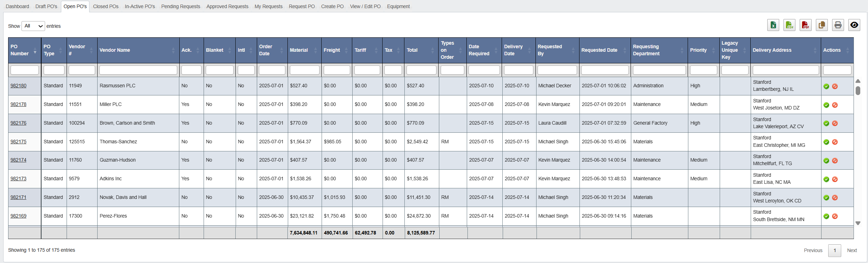Sort by Vendor Name column
The height and width of the screenshot is (263, 868).
tap(138, 50)
